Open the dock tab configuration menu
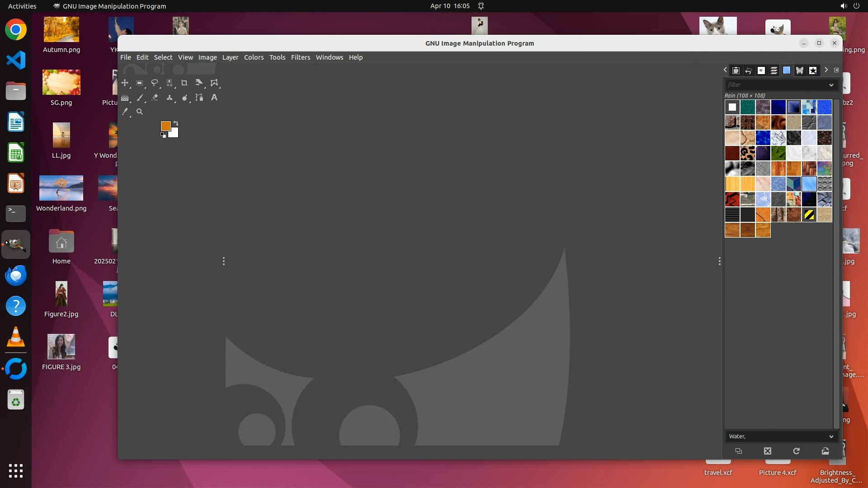This screenshot has width=868, height=488. pyautogui.click(x=836, y=70)
